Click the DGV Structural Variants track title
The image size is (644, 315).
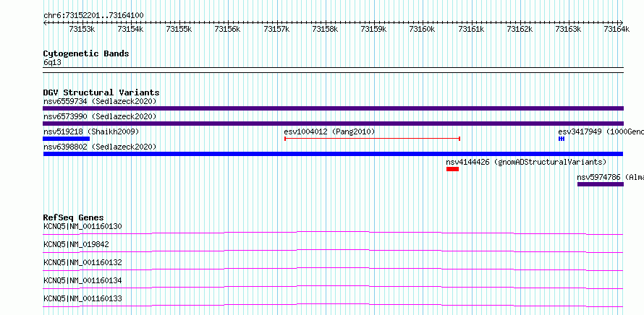tap(101, 92)
